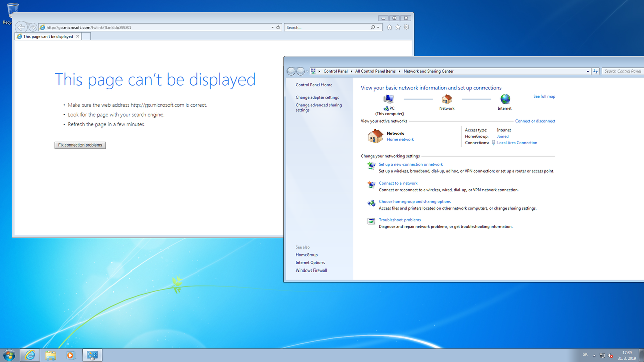Image resolution: width=644 pixels, height=362 pixels.
Task: Open a new blank IE tab
Action: click(x=86, y=36)
